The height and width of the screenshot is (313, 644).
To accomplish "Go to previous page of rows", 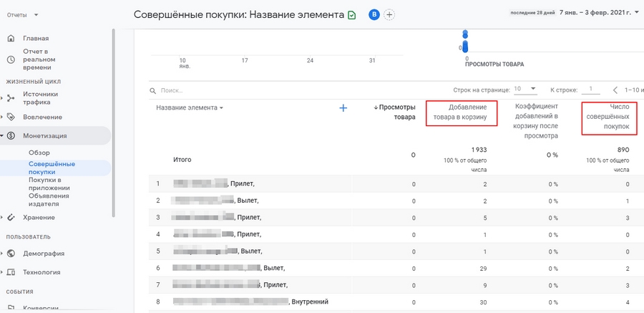I will [x=615, y=90].
